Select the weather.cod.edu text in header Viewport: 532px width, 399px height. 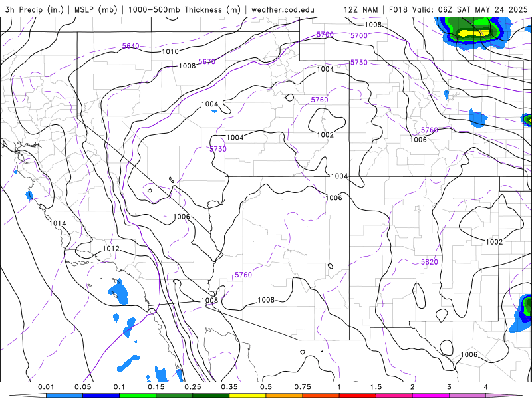283,9
